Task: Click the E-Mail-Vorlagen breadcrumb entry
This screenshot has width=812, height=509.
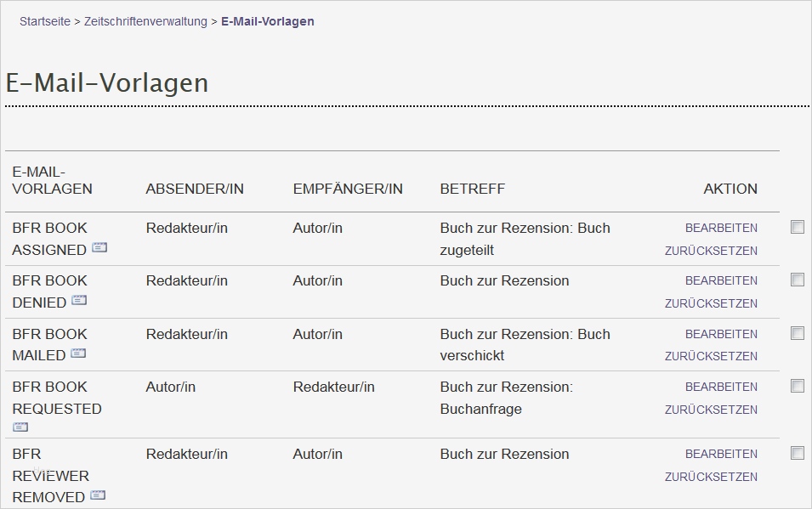Action: point(267,21)
